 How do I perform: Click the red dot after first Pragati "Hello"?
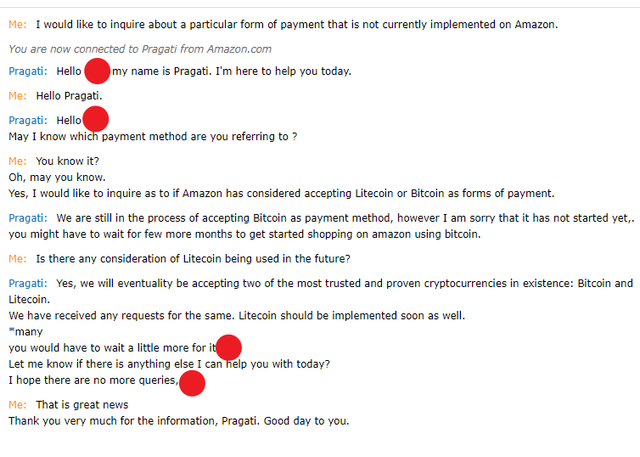97,71
